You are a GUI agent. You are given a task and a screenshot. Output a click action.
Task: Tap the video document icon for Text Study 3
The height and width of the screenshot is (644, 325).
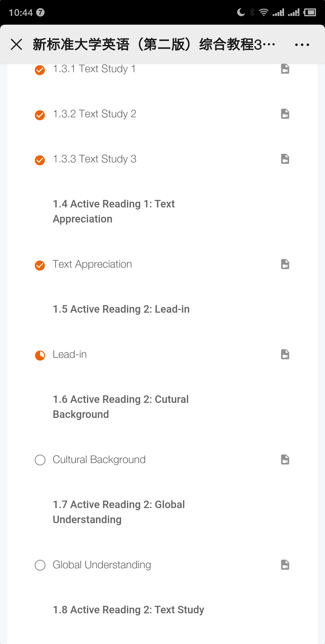tap(285, 159)
